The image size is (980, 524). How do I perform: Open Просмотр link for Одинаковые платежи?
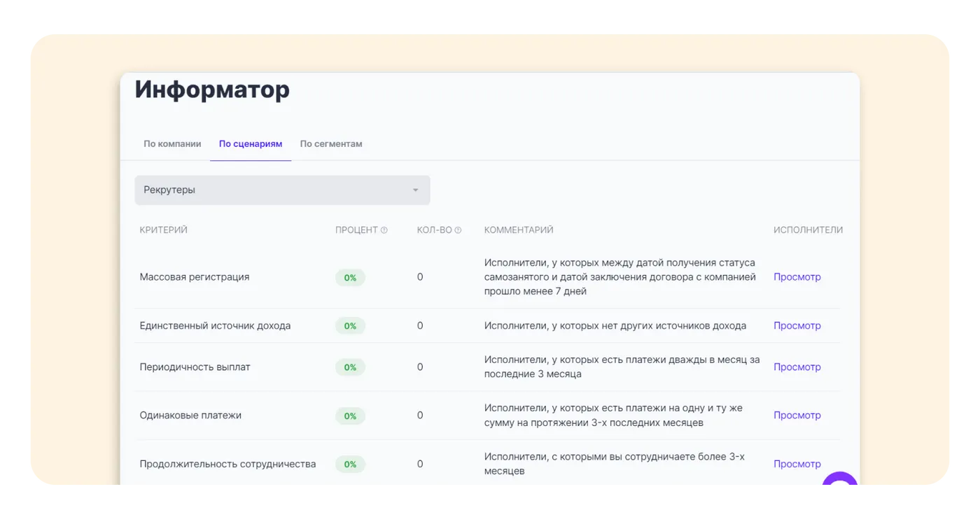point(797,416)
